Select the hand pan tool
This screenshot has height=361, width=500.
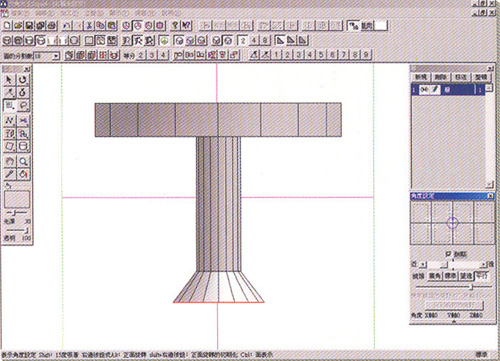pos(10,162)
